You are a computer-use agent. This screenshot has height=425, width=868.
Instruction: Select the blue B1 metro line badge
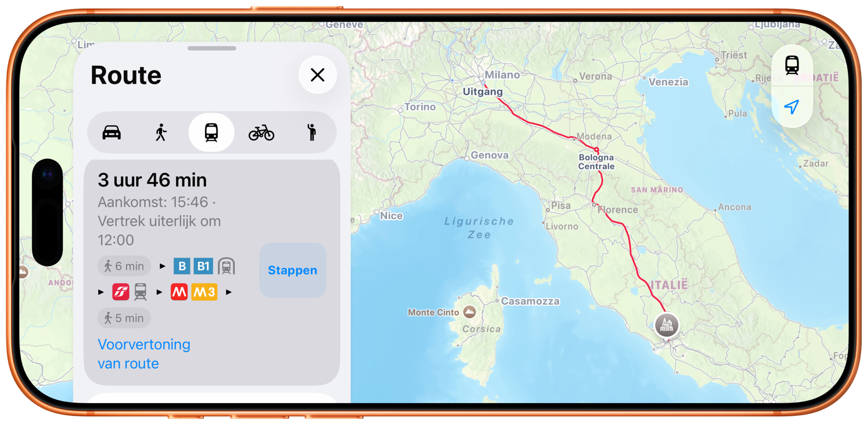[203, 266]
